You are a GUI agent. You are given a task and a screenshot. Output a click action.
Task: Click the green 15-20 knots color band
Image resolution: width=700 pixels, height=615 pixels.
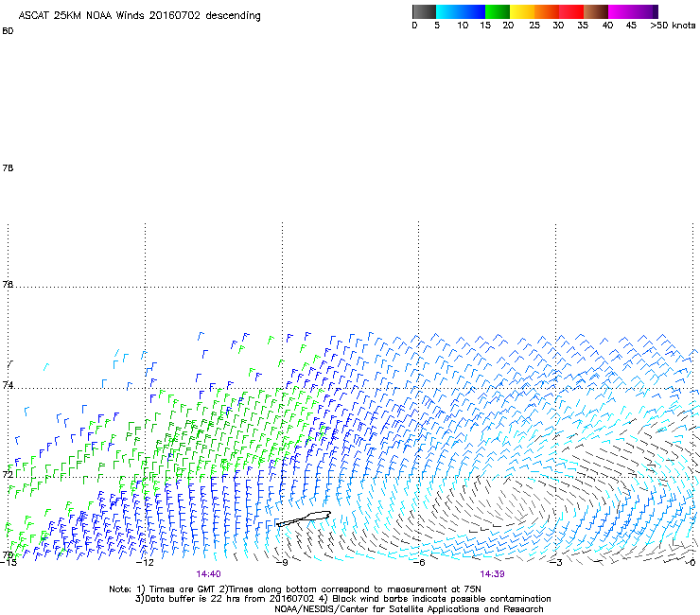pyautogui.click(x=498, y=11)
